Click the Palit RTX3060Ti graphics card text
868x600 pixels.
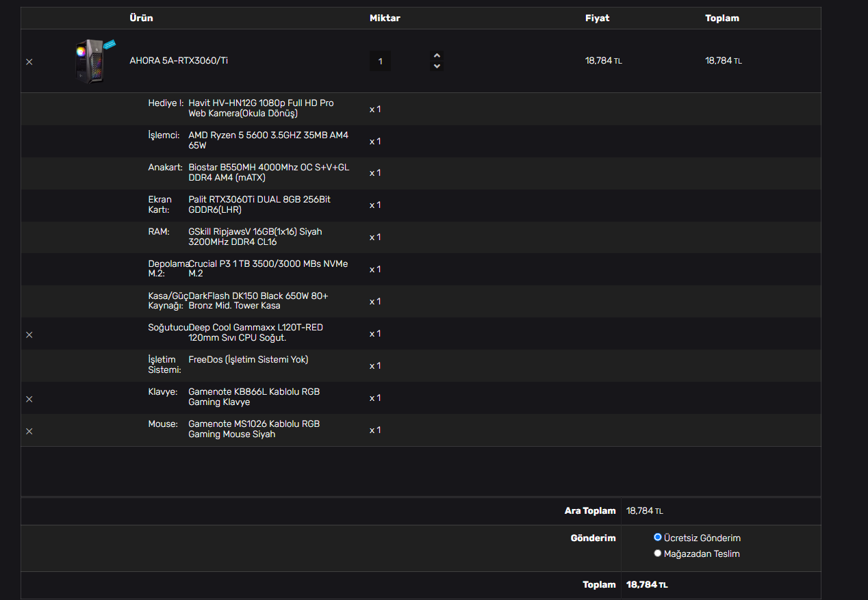(259, 205)
